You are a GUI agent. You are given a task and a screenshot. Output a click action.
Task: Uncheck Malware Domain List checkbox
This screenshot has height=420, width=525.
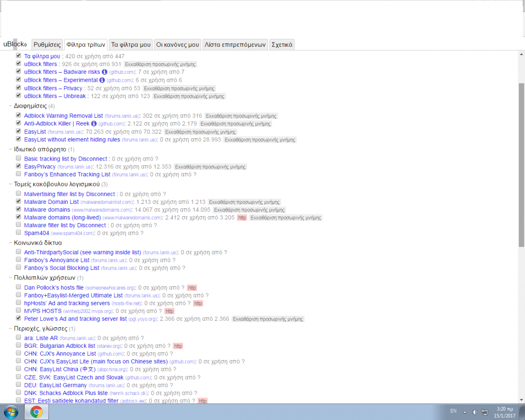pos(18,202)
